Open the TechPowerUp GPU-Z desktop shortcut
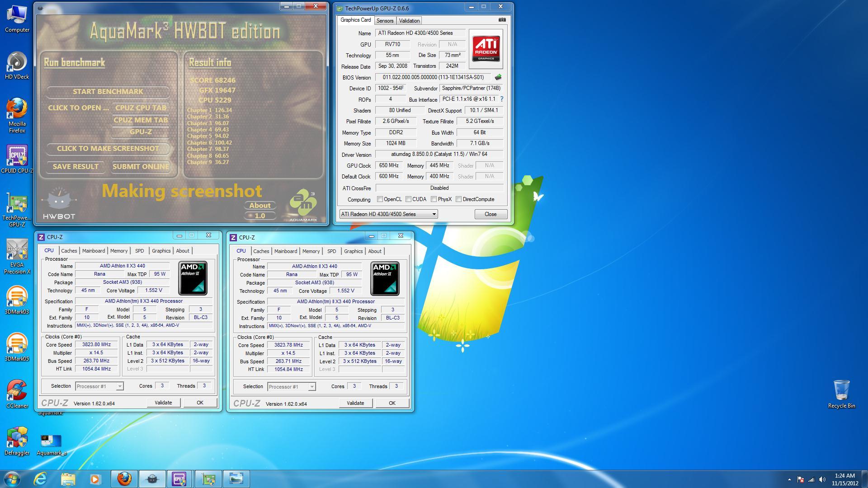Image resolution: width=868 pixels, height=488 pixels. click(x=17, y=210)
